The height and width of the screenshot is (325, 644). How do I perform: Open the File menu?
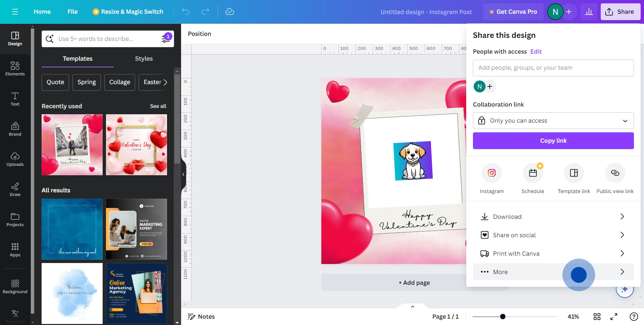[x=72, y=12]
